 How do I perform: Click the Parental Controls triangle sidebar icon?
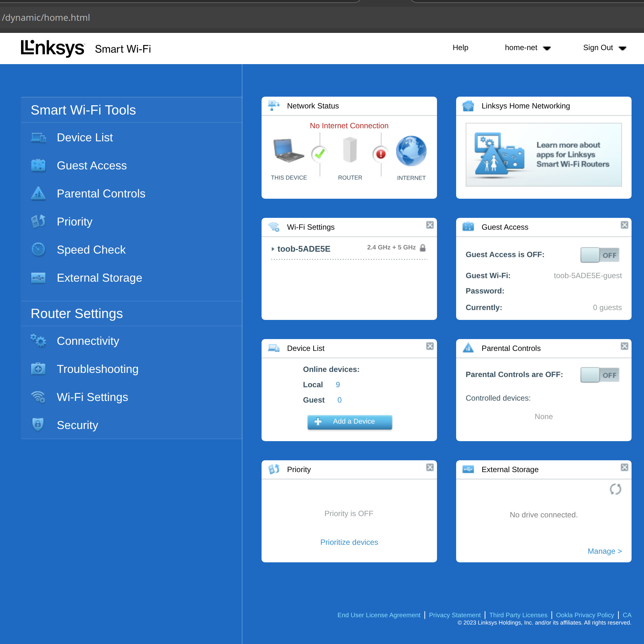[38, 193]
